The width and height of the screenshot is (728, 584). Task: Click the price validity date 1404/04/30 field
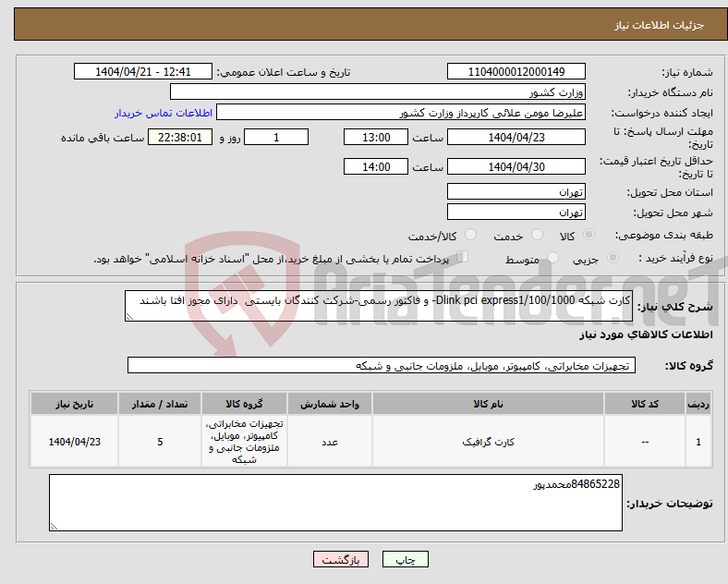tap(516, 166)
